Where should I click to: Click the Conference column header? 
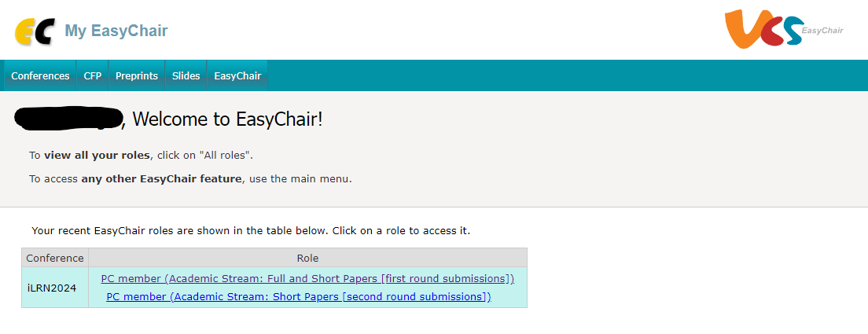click(x=55, y=258)
